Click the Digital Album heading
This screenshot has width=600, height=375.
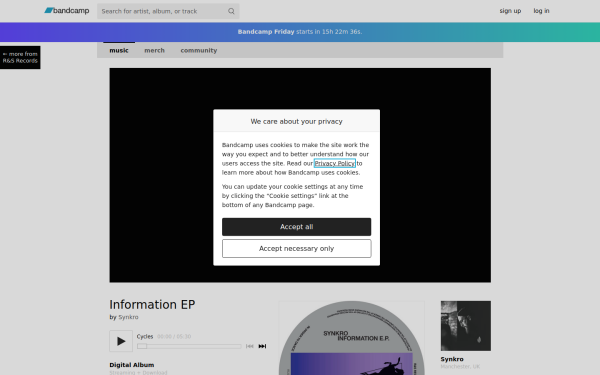[x=132, y=365]
